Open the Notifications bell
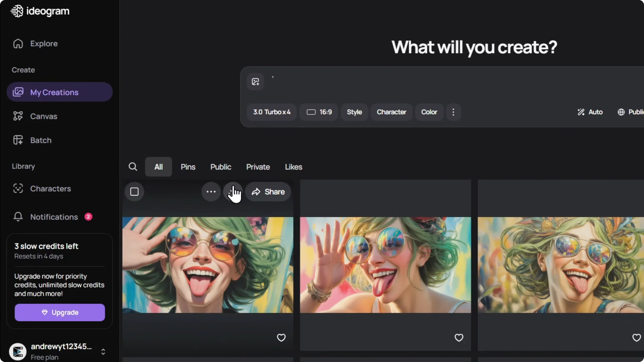 54,217
